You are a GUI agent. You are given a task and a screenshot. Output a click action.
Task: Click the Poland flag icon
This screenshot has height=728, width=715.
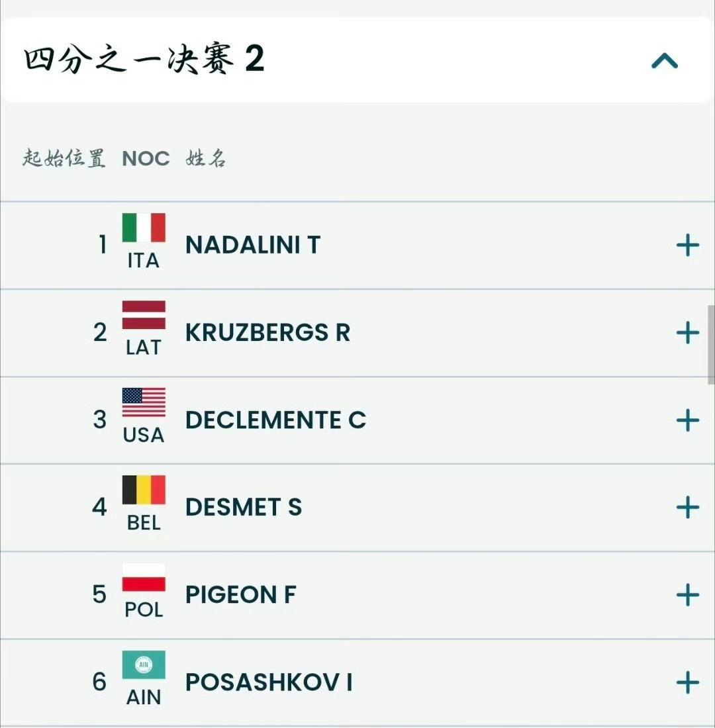144,577
